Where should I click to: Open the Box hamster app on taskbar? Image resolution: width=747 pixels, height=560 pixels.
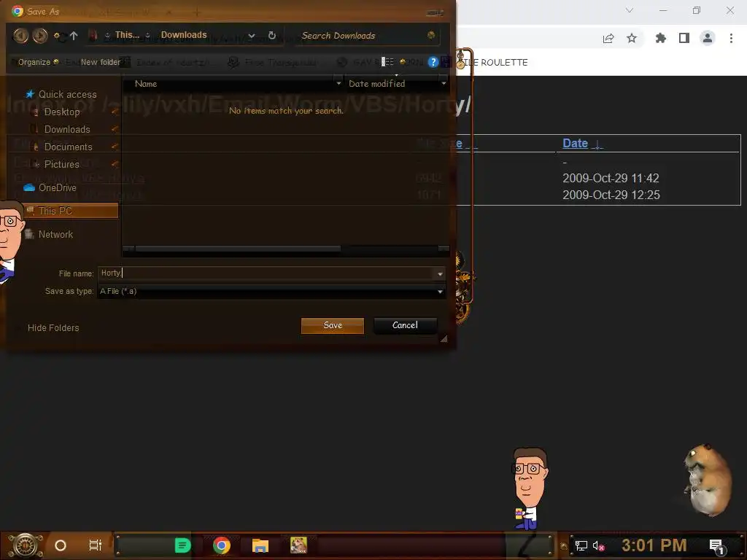tap(298, 545)
